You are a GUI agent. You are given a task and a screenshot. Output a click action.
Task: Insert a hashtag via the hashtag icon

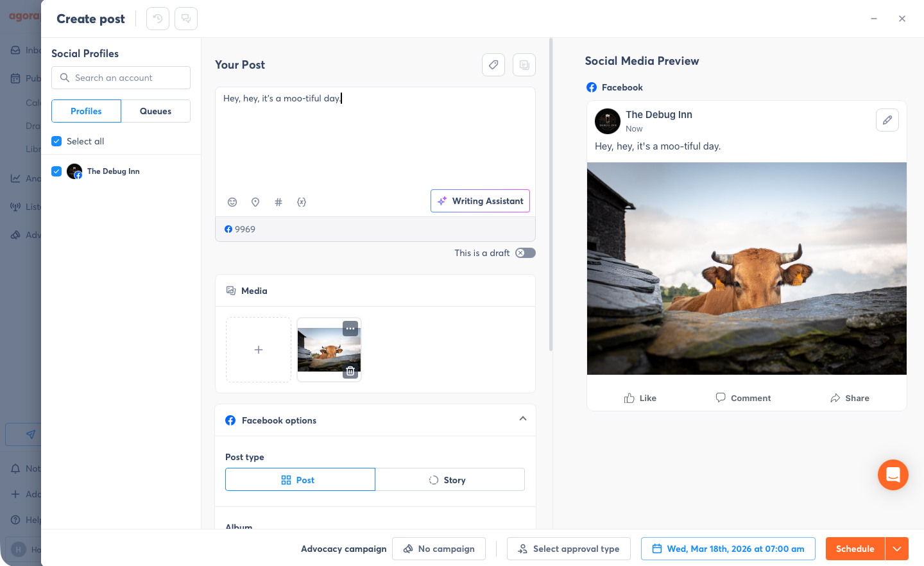click(x=278, y=202)
